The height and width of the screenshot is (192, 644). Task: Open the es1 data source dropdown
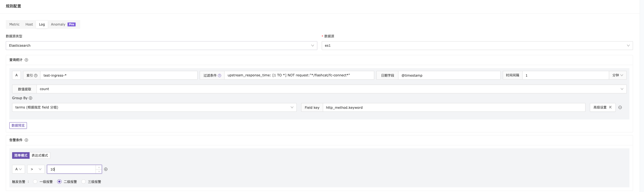point(477,46)
